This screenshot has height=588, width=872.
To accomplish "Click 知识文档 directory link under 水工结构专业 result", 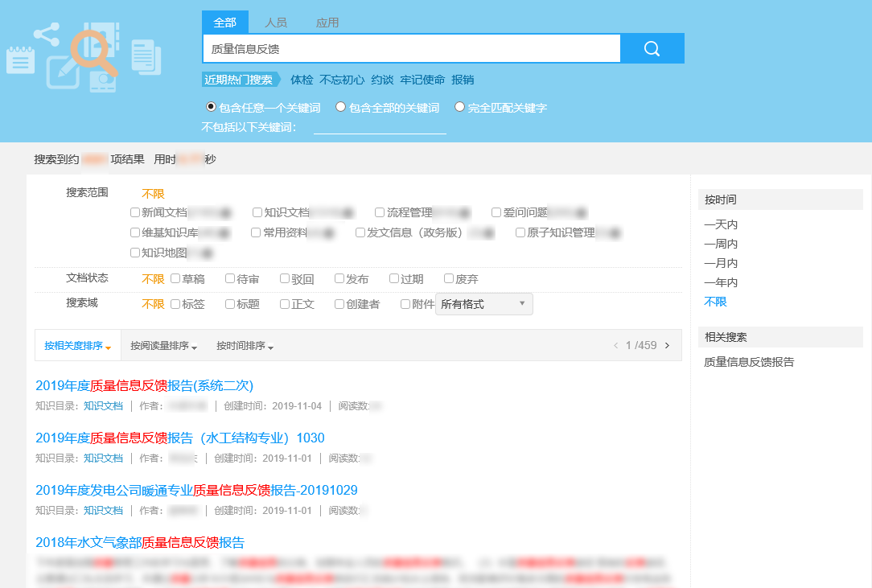I will point(103,458).
